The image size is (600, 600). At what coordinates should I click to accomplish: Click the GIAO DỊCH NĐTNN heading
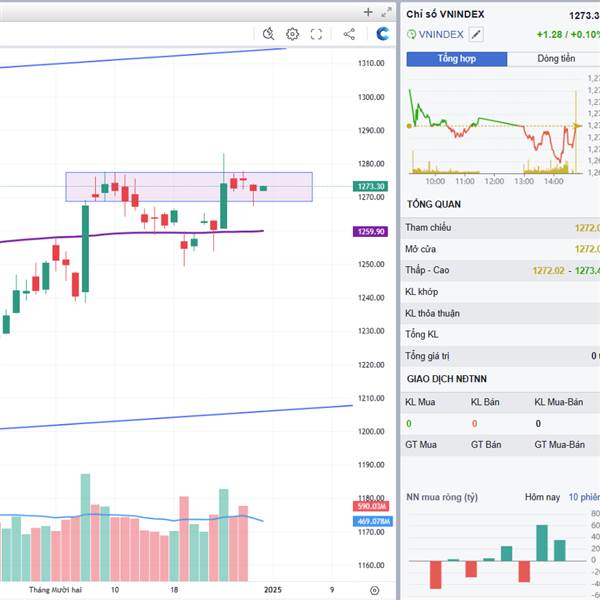click(447, 379)
